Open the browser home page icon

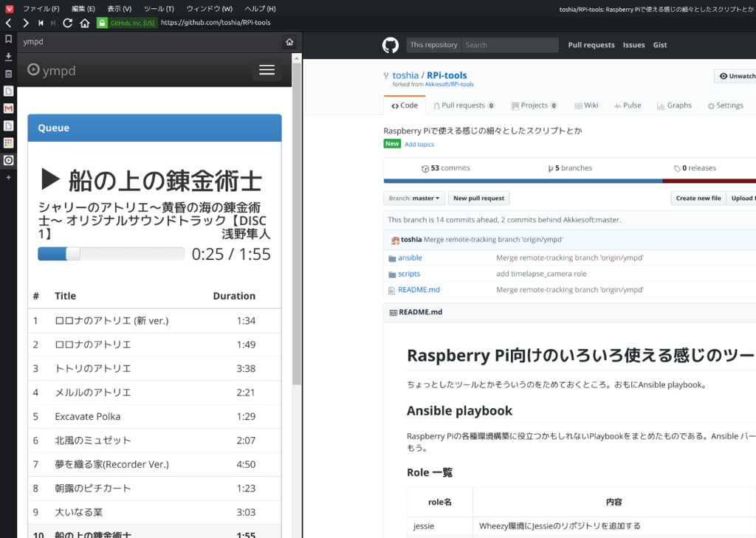click(85, 23)
